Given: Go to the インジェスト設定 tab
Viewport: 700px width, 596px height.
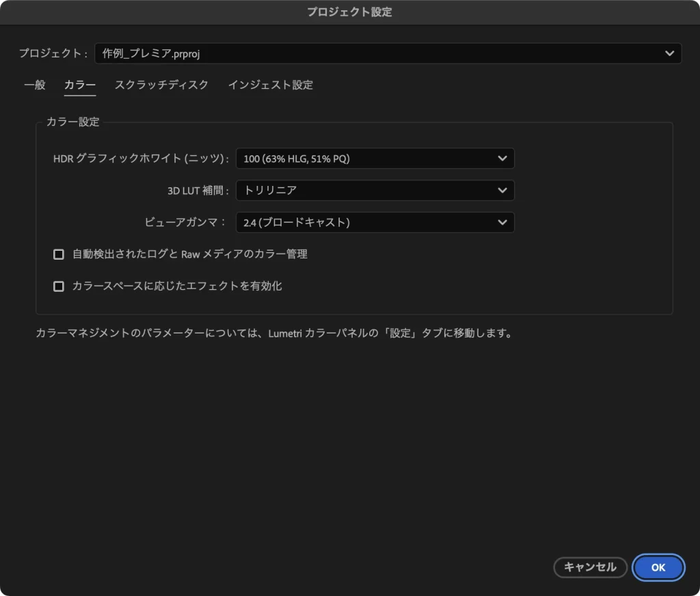Looking at the screenshot, I should [x=271, y=85].
